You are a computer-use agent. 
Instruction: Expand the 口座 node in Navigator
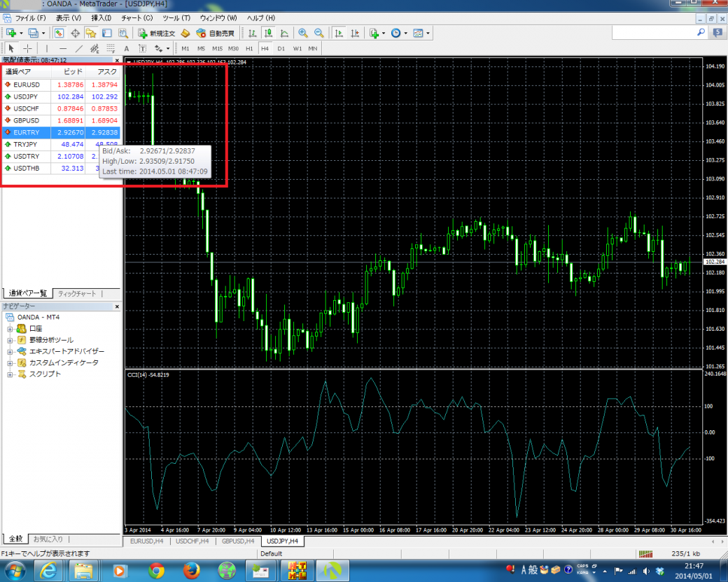(x=10, y=328)
